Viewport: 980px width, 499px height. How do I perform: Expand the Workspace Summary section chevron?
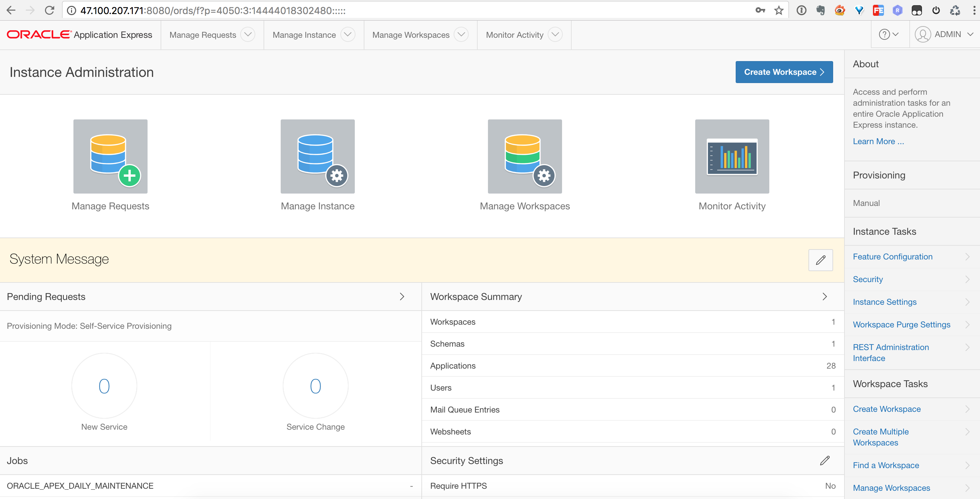click(825, 297)
